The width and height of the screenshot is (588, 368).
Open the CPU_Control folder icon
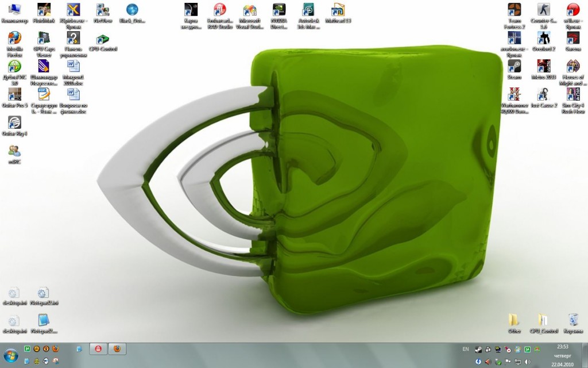coord(543,324)
